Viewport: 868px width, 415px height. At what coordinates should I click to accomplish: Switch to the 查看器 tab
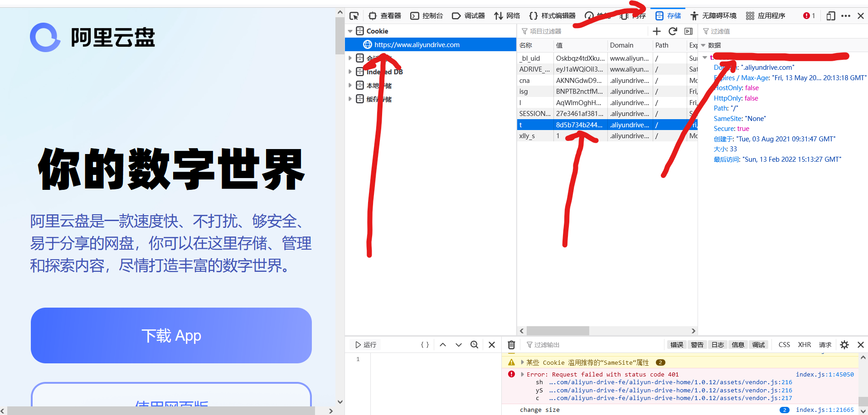[x=385, y=16]
